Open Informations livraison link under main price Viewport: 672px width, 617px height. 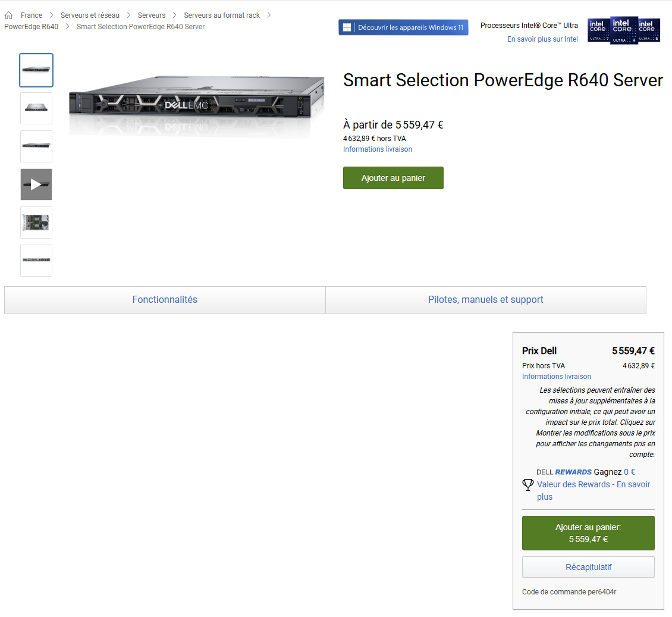(378, 149)
